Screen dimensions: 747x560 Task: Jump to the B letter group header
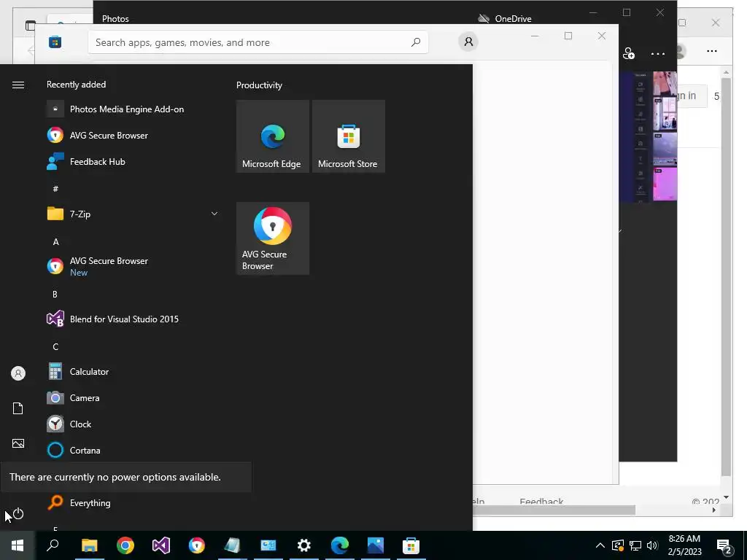(x=55, y=295)
